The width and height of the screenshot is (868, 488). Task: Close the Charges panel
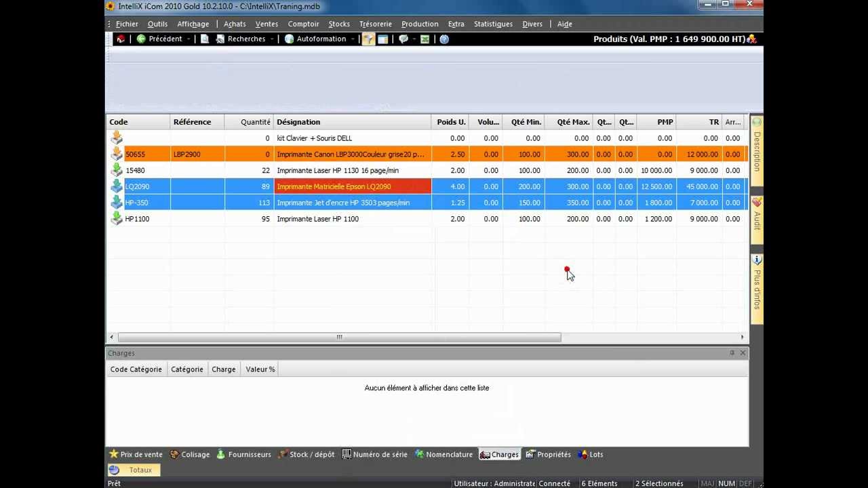tap(743, 353)
